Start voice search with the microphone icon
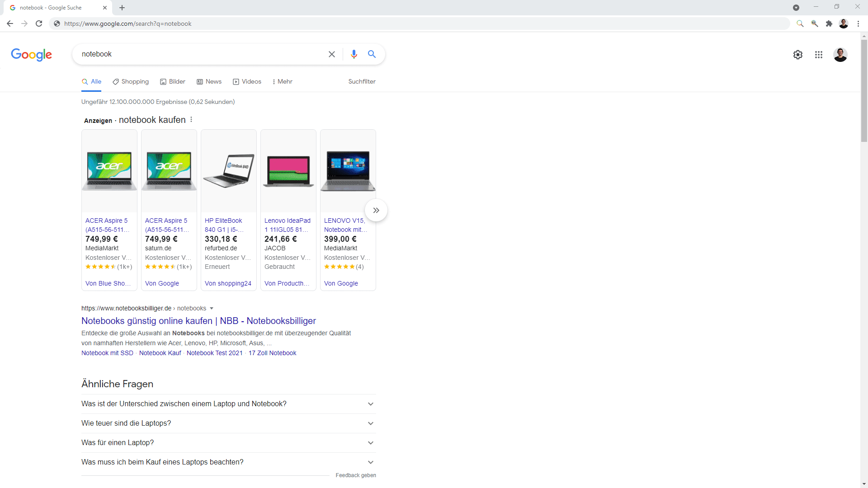Image resolution: width=868 pixels, height=488 pixels. click(354, 54)
